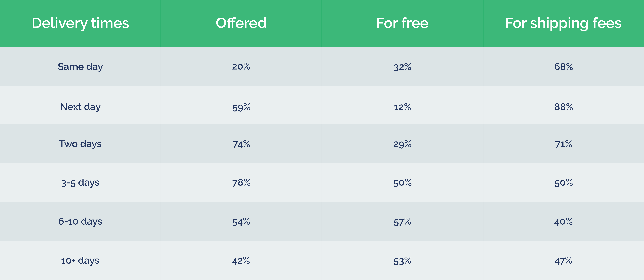This screenshot has width=644, height=280.
Task: Select the "For shipping fees" header
Action: (x=563, y=23)
